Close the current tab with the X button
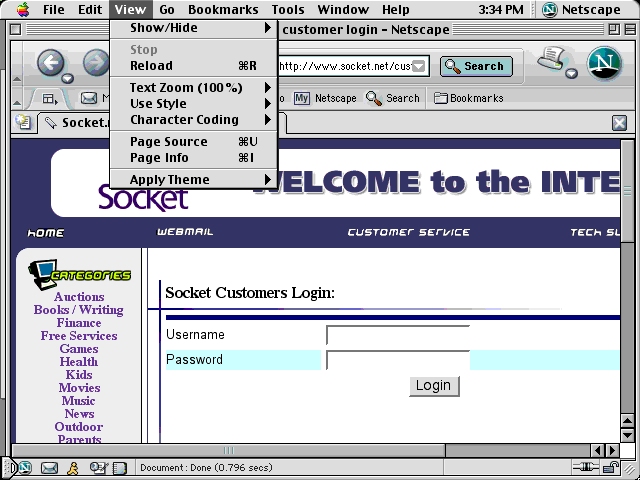 tap(619, 123)
